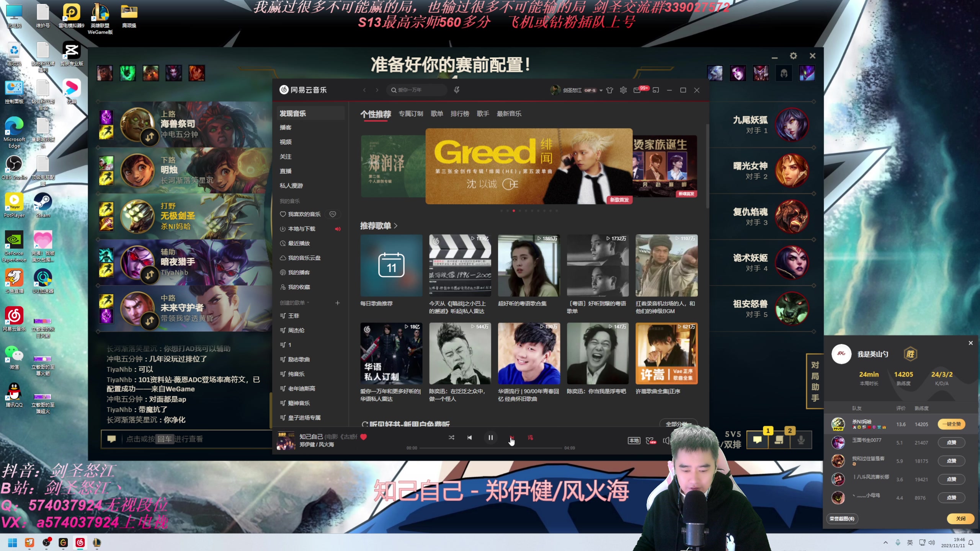Open Windows Start menu
The height and width of the screenshot is (551, 980).
tap(12, 543)
